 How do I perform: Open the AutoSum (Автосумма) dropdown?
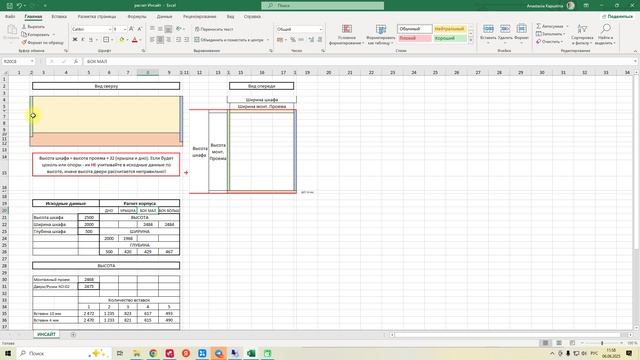(x=567, y=26)
